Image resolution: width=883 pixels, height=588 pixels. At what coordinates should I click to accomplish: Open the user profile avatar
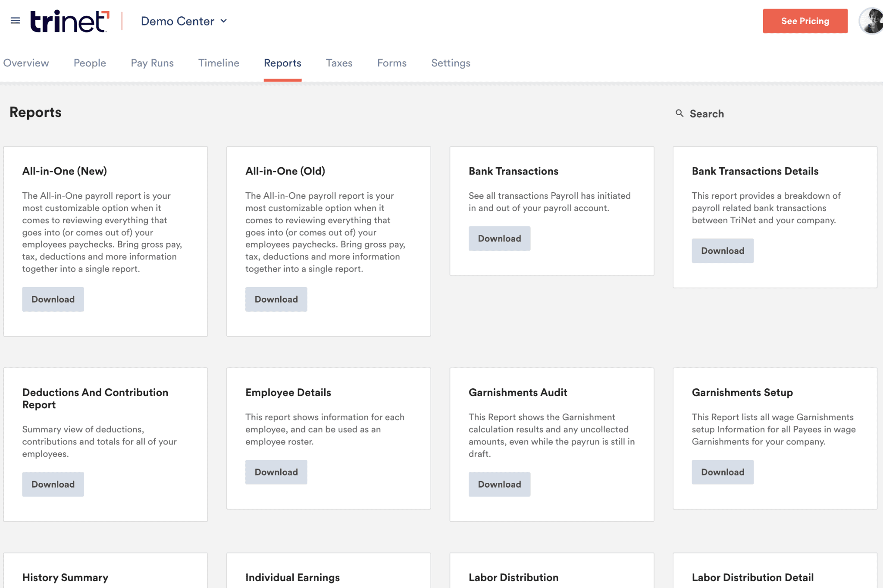(x=872, y=21)
